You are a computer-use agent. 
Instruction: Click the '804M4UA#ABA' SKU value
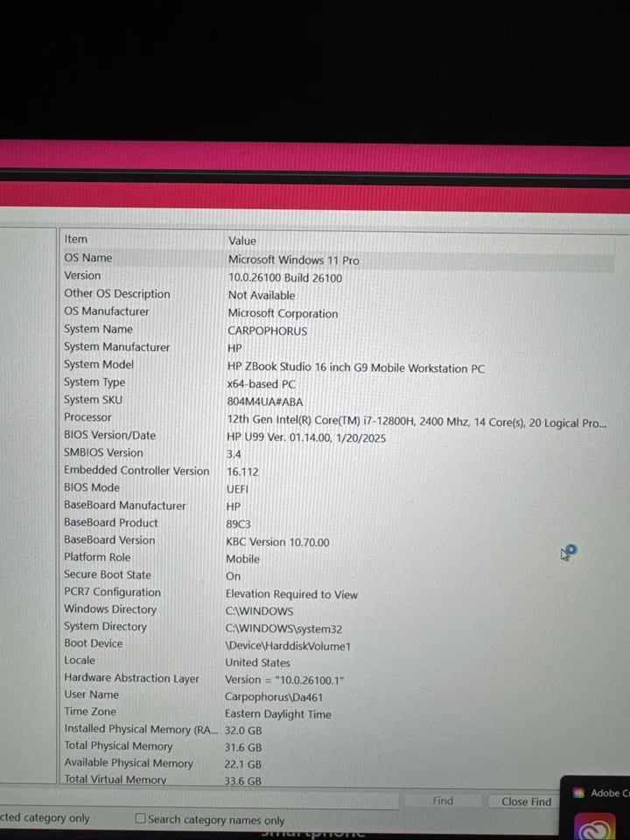(264, 402)
